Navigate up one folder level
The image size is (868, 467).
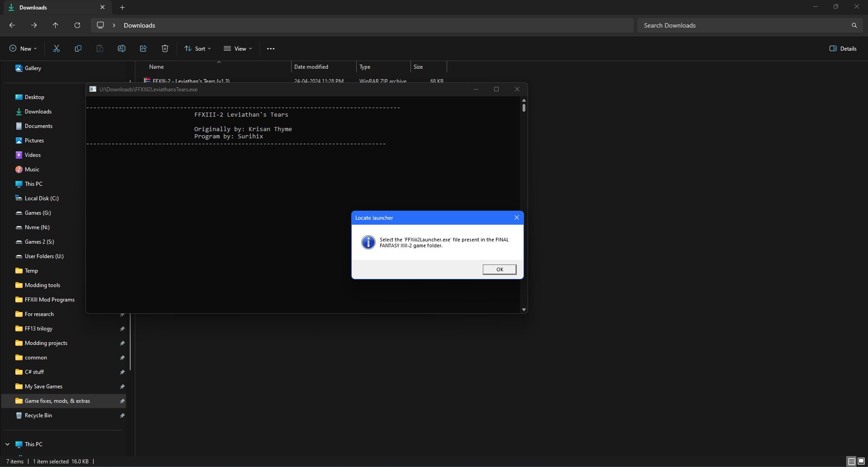[x=56, y=25]
